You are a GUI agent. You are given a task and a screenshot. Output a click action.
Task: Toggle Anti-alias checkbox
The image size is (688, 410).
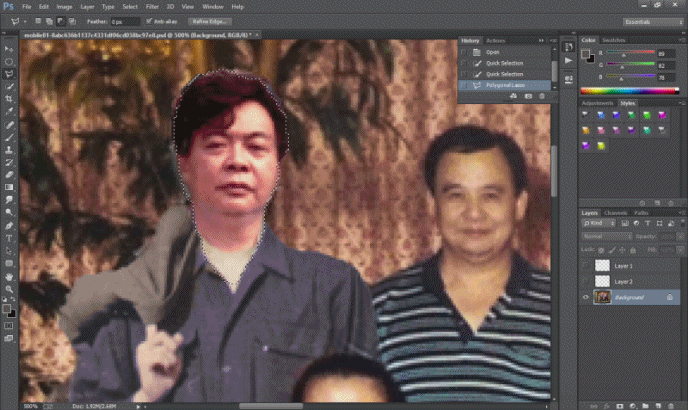(x=149, y=21)
